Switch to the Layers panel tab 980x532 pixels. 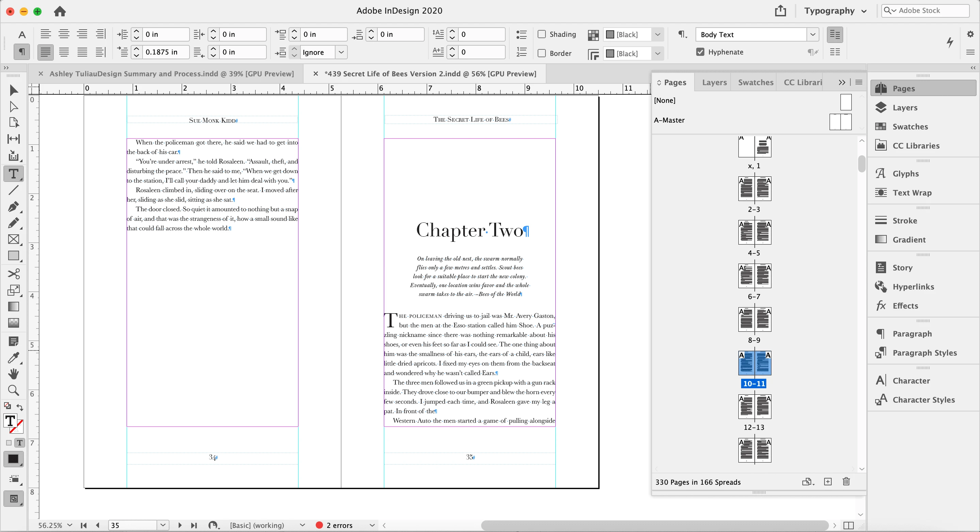(714, 82)
